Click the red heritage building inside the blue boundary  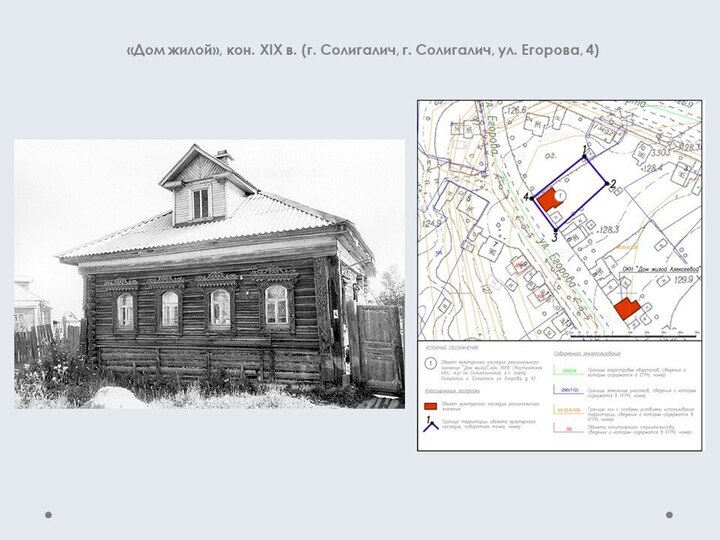[x=547, y=199]
